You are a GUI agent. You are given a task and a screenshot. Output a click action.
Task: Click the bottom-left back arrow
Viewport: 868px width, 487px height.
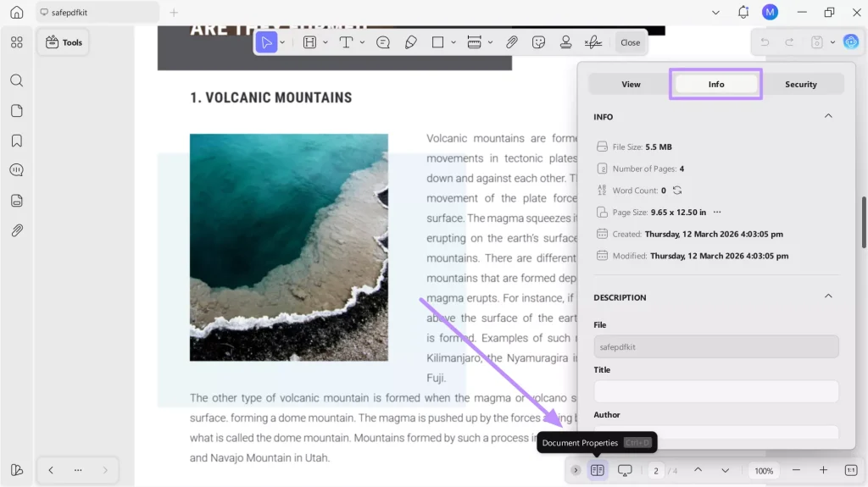[x=51, y=470]
